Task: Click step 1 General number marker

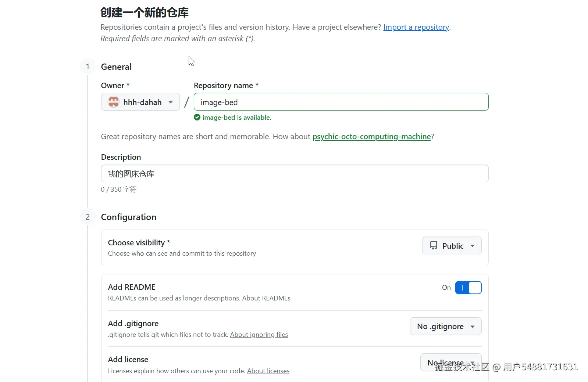Action: click(x=88, y=66)
